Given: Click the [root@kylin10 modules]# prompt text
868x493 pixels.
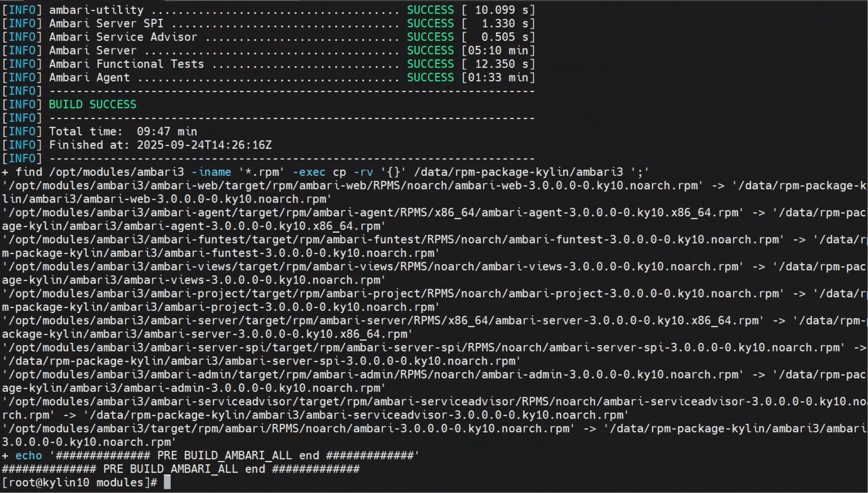Looking at the screenshot, I should [79, 482].
